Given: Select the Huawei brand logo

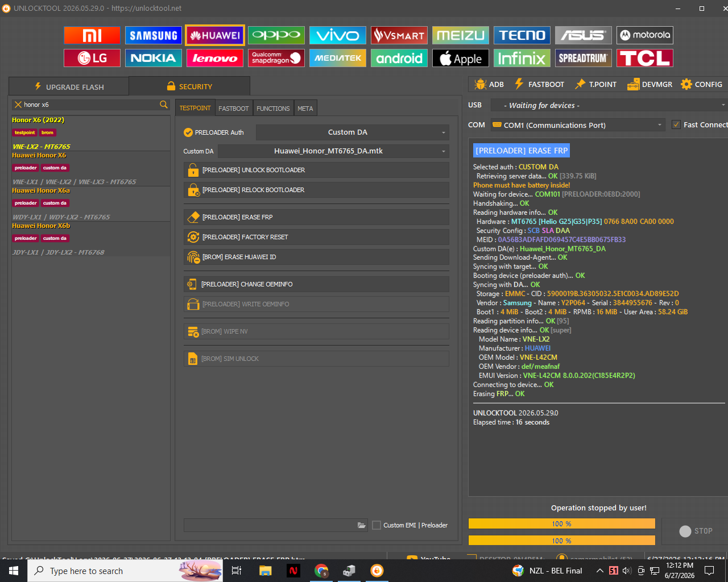Looking at the screenshot, I should [215, 35].
